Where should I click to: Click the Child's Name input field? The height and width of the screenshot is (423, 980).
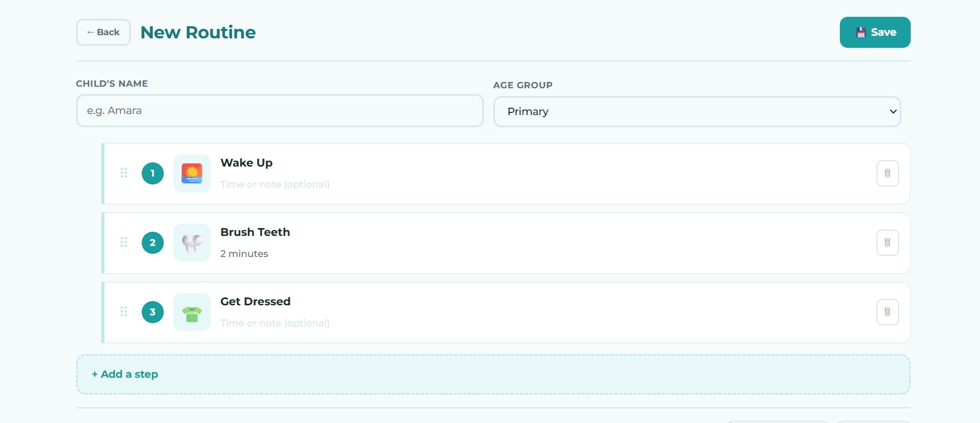coord(280,111)
